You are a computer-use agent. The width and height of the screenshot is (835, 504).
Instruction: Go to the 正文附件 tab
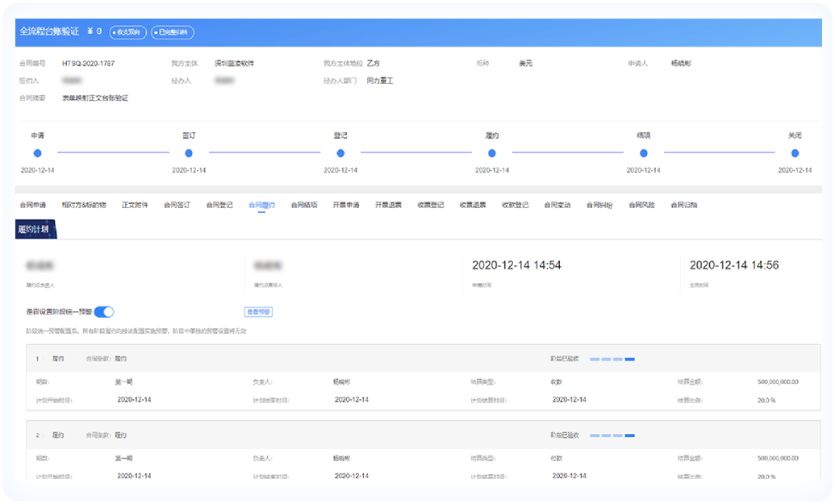tap(135, 206)
